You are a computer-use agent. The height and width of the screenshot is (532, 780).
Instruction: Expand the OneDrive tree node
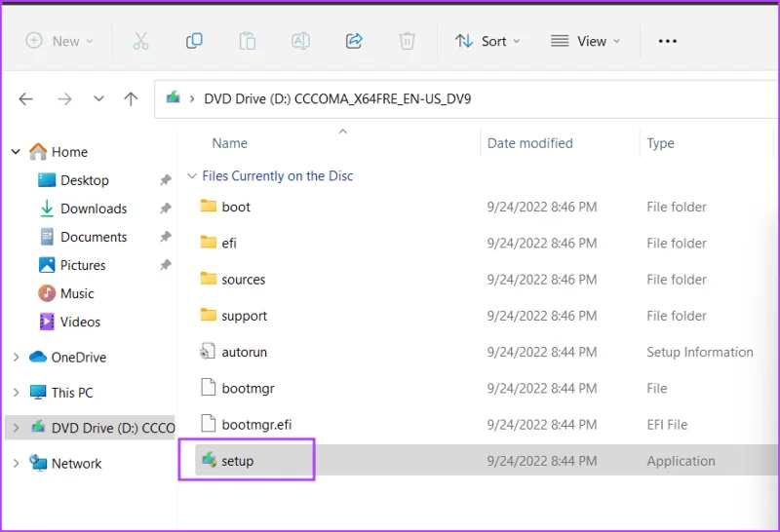(x=16, y=357)
